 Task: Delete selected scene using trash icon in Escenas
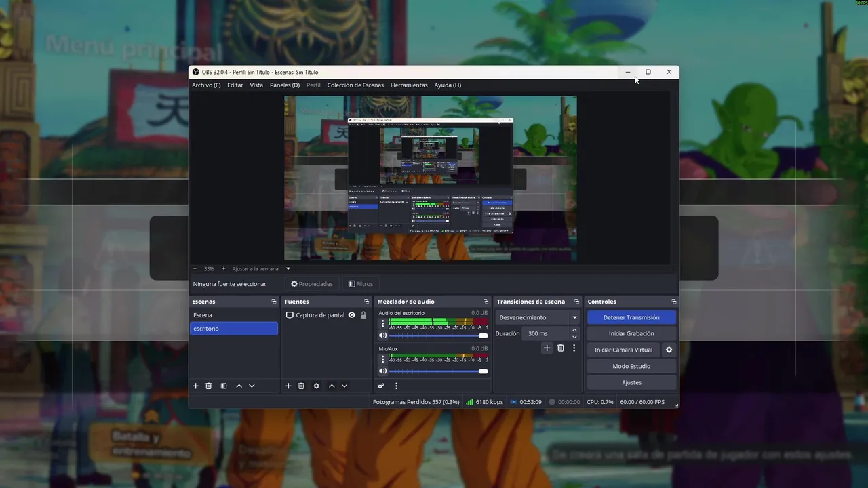(209, 386)
